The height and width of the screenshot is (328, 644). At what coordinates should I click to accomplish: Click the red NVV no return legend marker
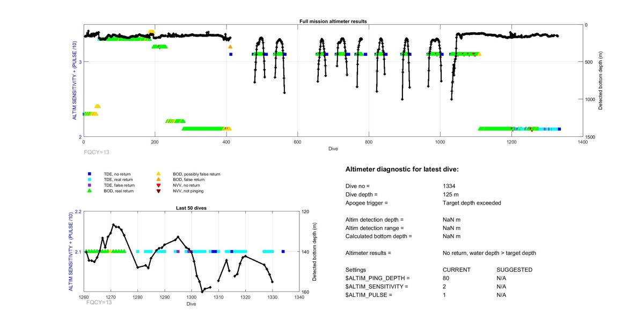pos(158,185)
